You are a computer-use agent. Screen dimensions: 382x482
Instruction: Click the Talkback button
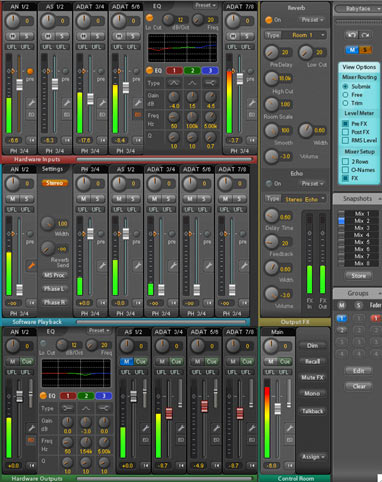click(x=313, y=411)
